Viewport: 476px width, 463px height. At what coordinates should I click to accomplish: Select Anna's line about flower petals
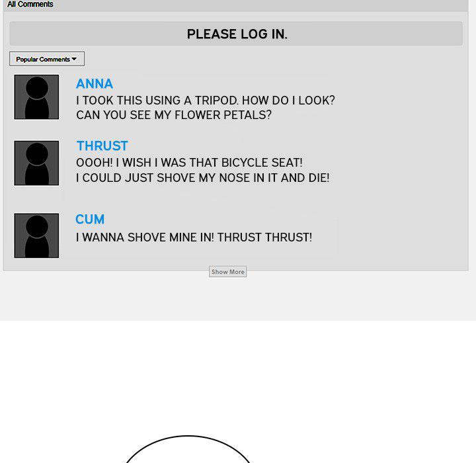[x=174, y=115]
